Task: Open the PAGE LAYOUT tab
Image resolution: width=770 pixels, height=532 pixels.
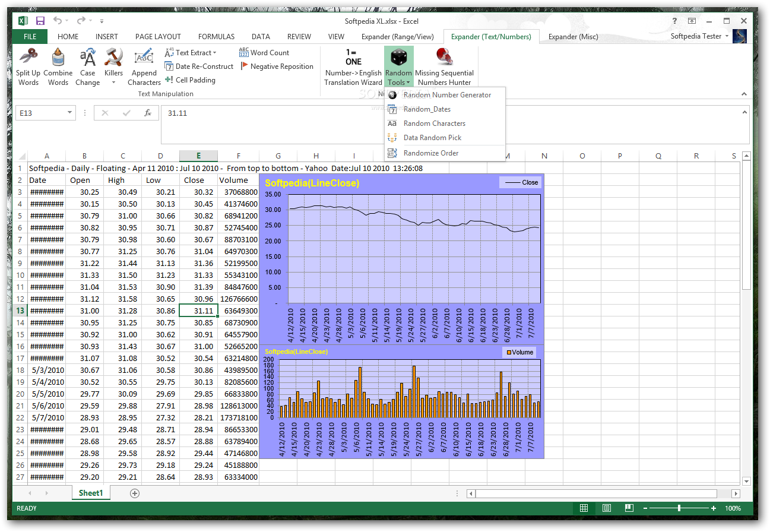Action: (159, 37)
